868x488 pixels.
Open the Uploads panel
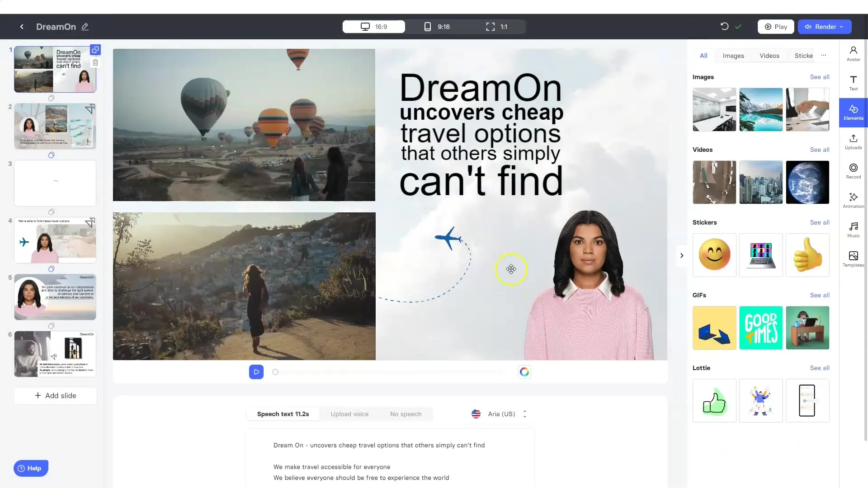pyautogui.click(x=853, y=141)
